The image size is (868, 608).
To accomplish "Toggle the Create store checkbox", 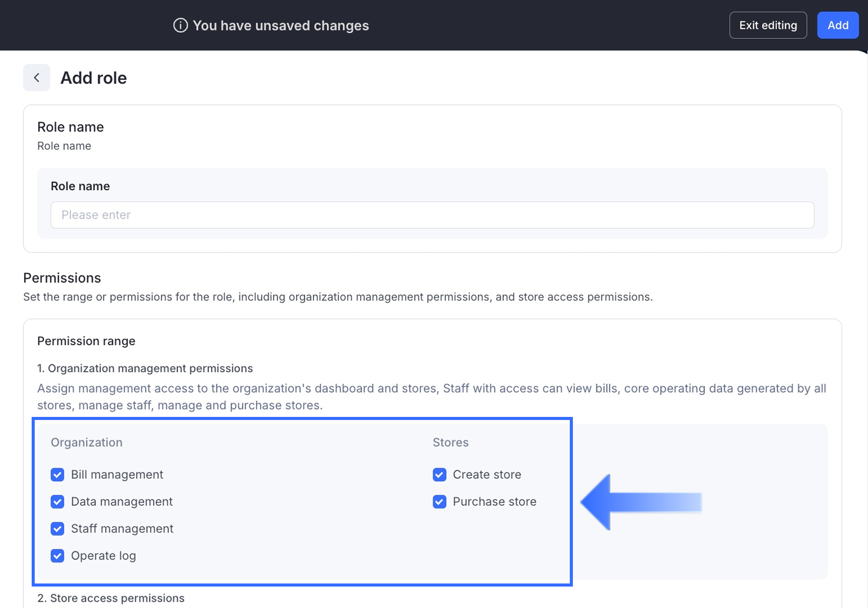I will 440,475.
